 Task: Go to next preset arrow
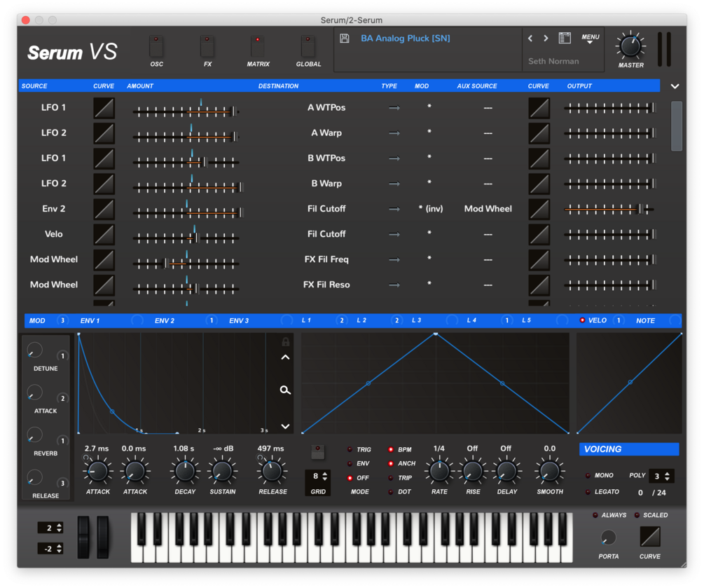(546, 38)
